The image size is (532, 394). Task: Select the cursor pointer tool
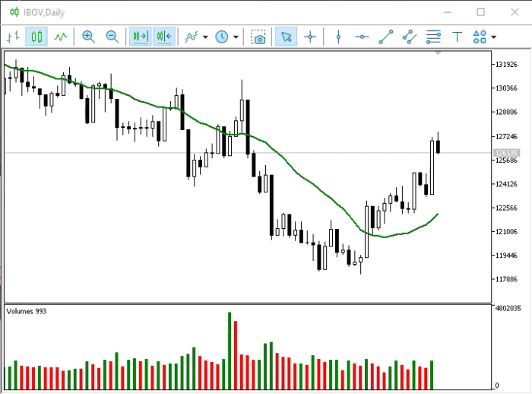[x=286, y=37]
